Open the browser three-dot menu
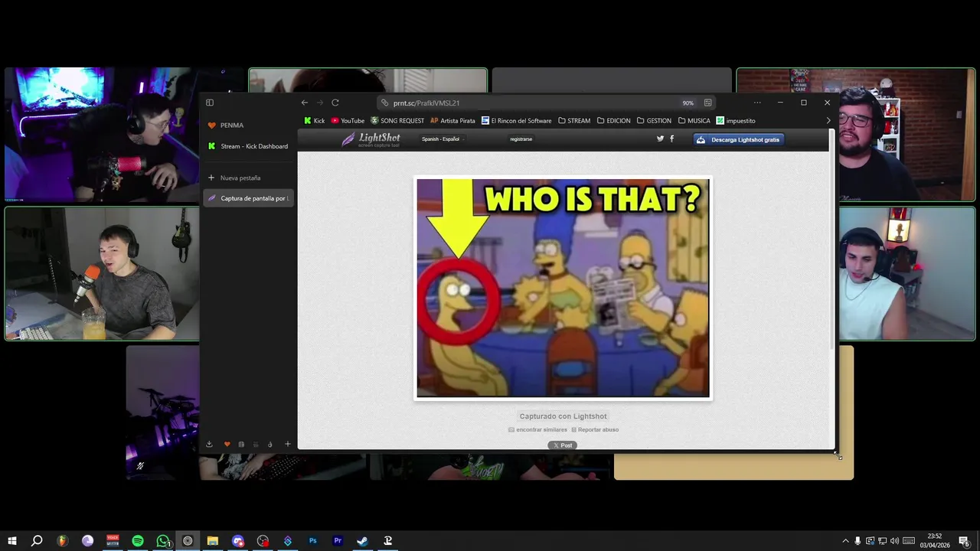This screenshot has height=551, width=980. coord(757,103)
